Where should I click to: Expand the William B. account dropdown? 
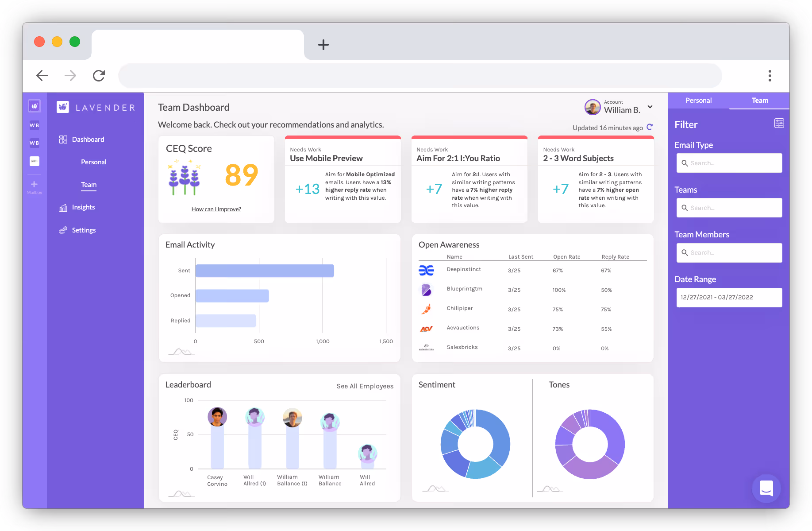pyautogui.click(x=650, y=107)
